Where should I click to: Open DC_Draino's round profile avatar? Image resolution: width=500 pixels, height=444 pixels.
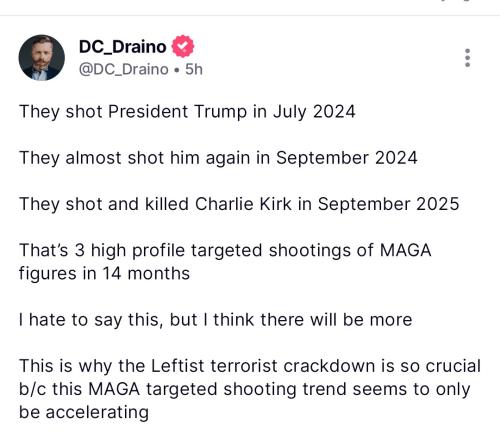42,58
